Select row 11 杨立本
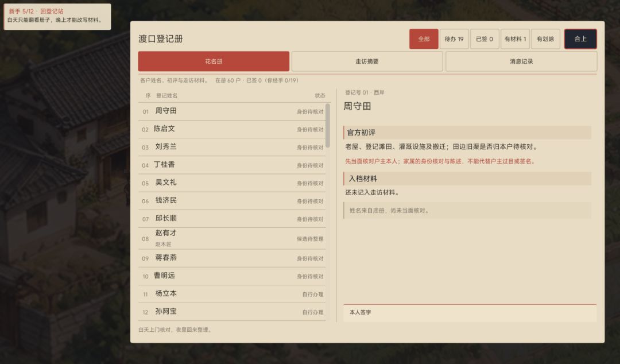This screenshot has height=364, width=620. click(x=232, y=294)
